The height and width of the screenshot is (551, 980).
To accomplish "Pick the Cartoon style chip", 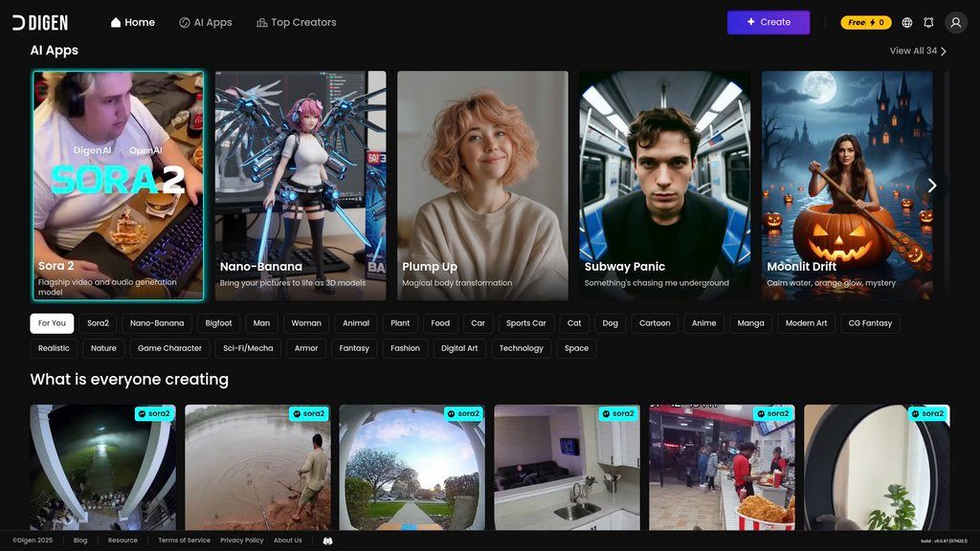I will [x=655, y=323].
